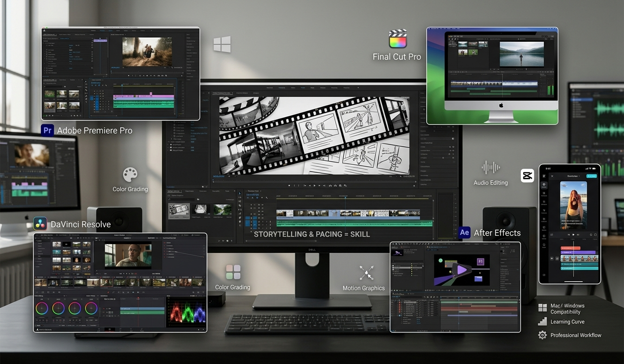Click the Windows logo icon
This screenshot has width=624, height=364.
coord(222,45)
